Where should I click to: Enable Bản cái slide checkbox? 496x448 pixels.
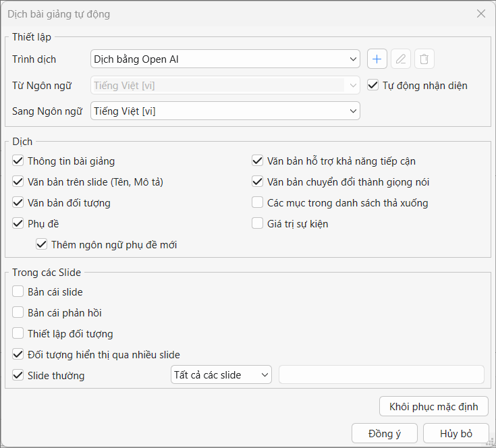[x=18, y=292]
